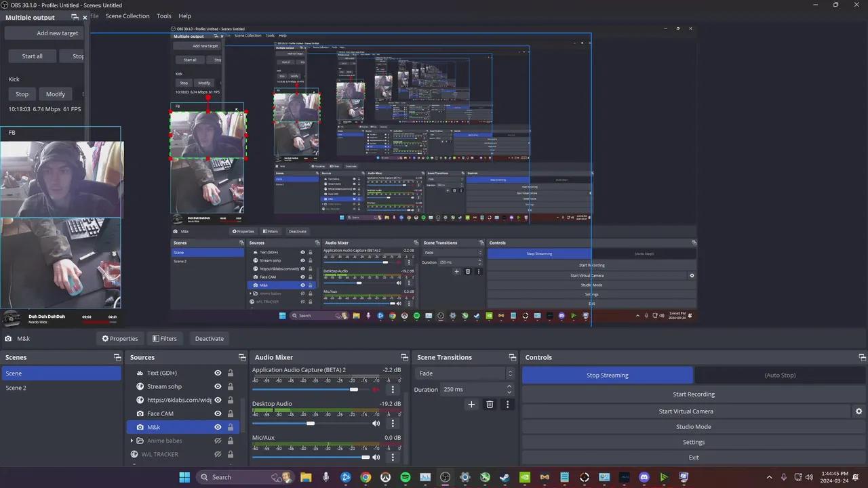
Task: Open Desktop Audio three-dot options menu
Action: [393, 424]
